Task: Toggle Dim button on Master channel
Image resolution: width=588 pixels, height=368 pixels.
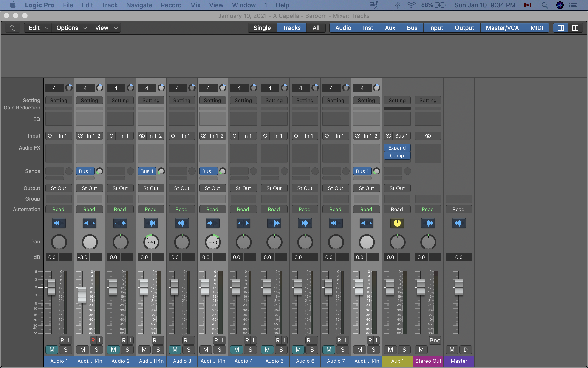Action: pos(466,350)
